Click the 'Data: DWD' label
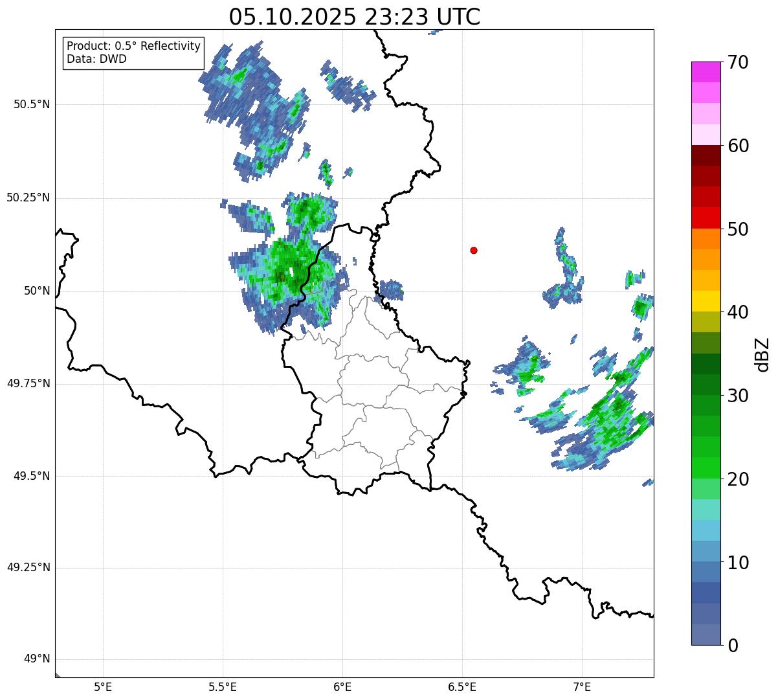Screen dimensions: 778x700 coord(96,59)
